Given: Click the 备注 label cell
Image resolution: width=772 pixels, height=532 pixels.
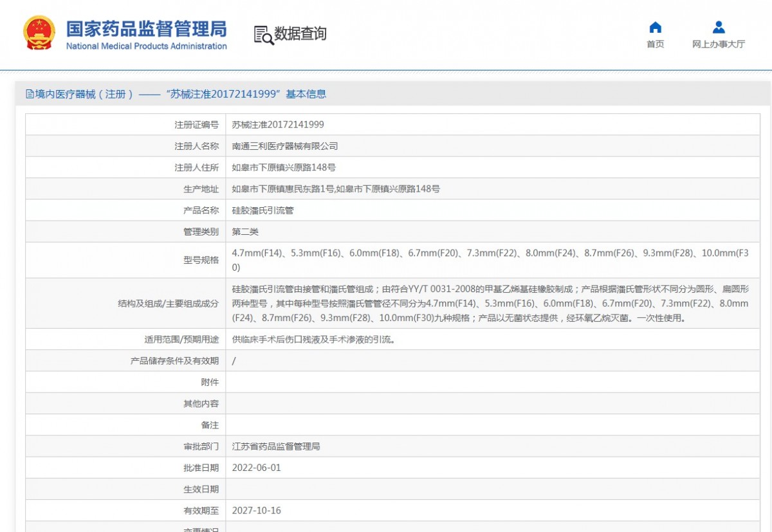Looking at the screenshot, I should 125,425.
